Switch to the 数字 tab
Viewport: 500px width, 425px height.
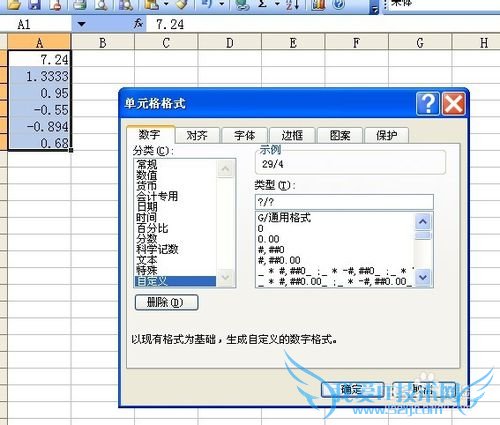pyautogui.click(x=150, y=134)
